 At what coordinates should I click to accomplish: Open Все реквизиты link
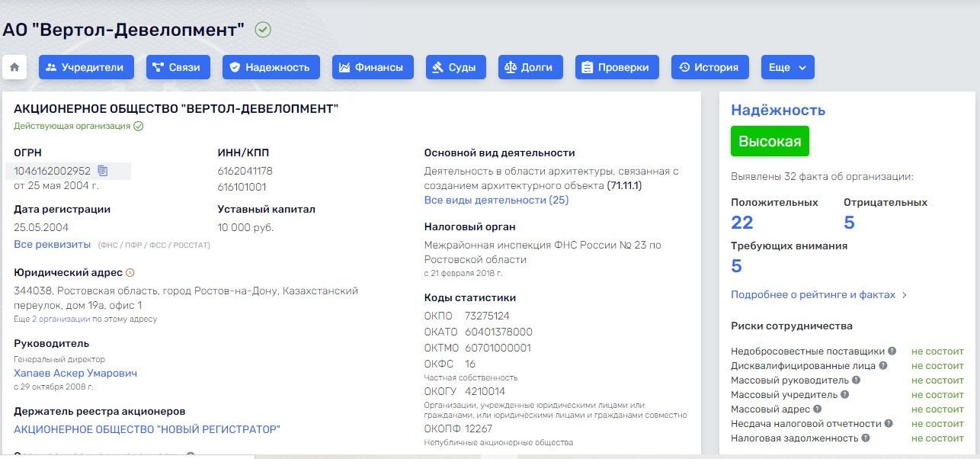(52, 244)
